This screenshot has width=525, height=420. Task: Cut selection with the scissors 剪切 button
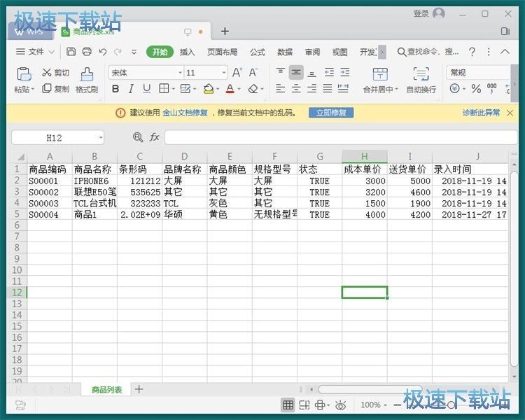coord(55,73)
